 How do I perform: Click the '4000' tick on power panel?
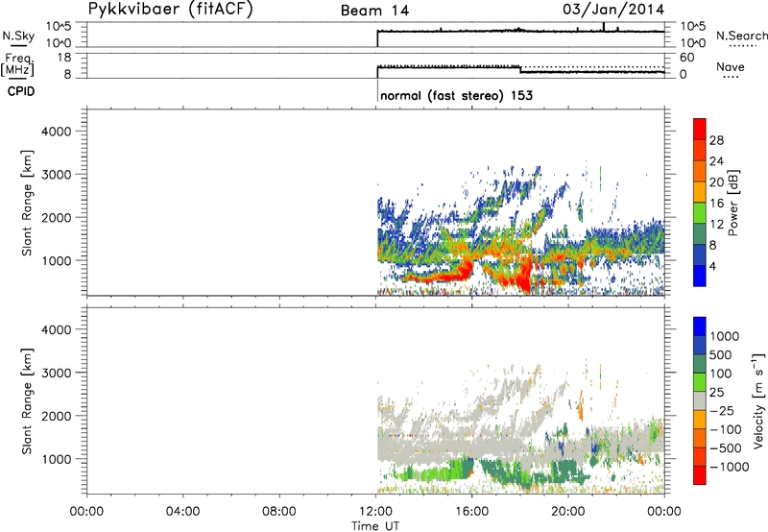point(57,132)
